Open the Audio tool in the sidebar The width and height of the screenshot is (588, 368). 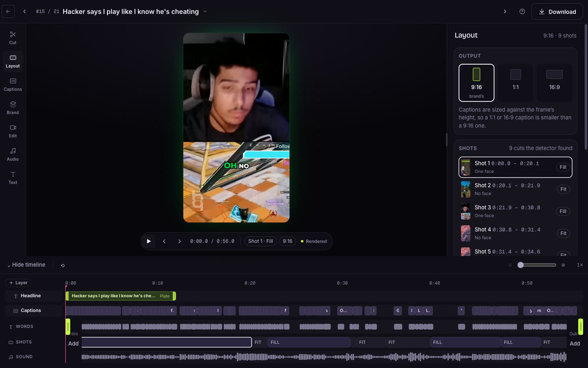pyautogui.click(x=13, y=155)
